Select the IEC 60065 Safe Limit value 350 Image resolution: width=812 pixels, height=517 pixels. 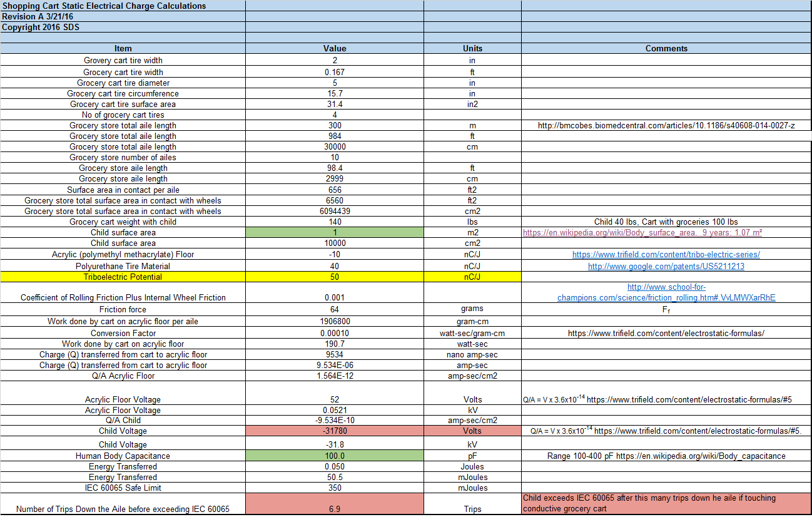coord(334,488)
